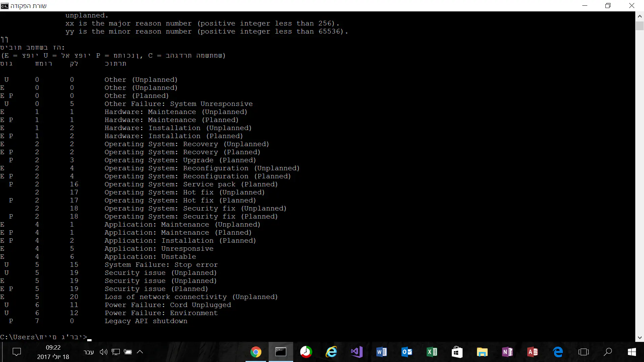Click the Command Prompt taskbar icon
Image resolution: width=644 pixels, height=362 pixels.
(x=281, y=352)
